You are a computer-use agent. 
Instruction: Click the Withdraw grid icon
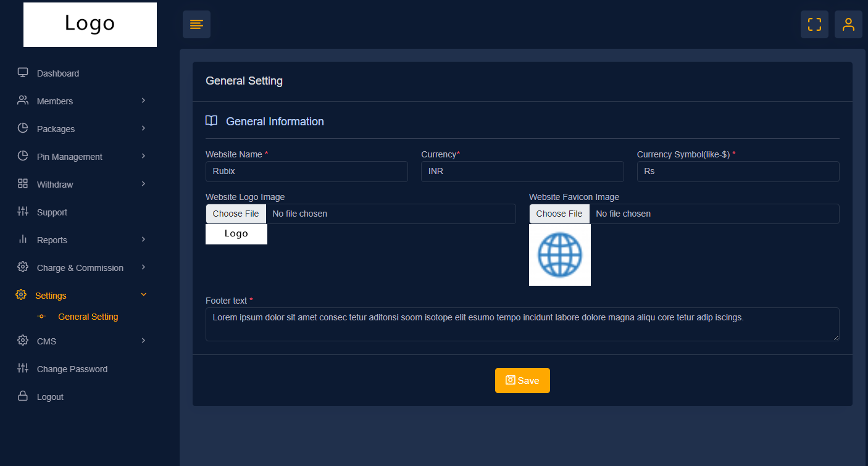[x=23, y=183]
